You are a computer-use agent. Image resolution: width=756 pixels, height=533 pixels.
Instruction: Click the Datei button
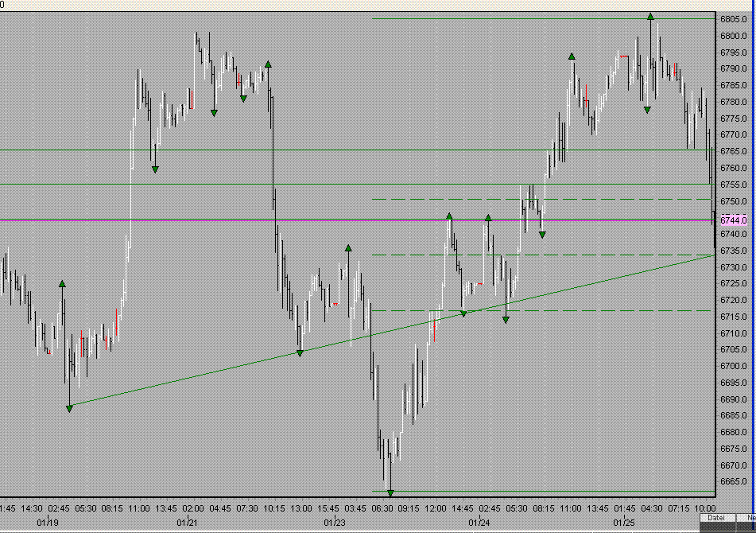click(x=718, y=518)
